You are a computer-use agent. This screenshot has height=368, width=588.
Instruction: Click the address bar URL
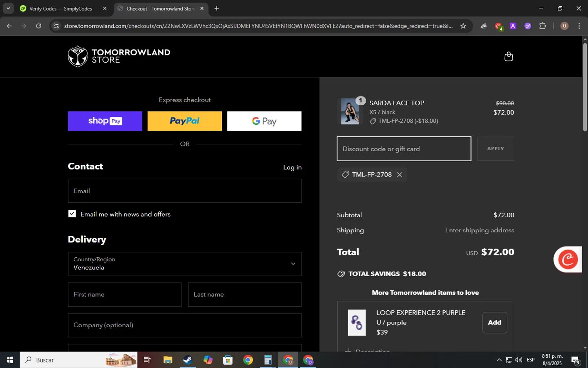(258, 26)
